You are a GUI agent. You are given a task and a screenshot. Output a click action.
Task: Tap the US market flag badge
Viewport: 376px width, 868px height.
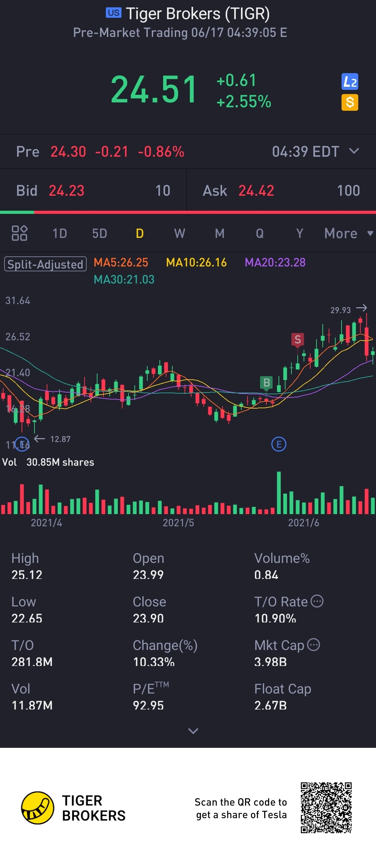(113, 13)
